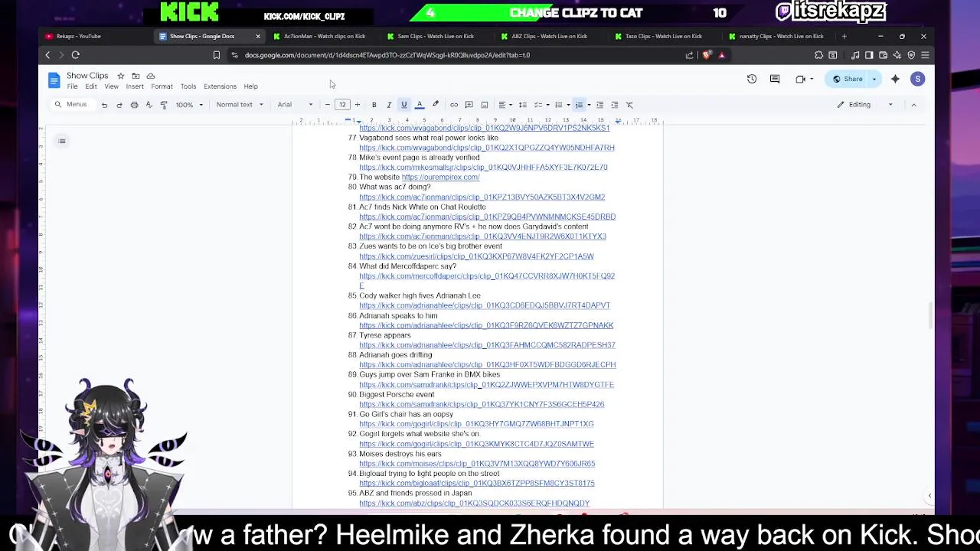
Task: Open the View menu
Action: pyautogui.click(x=111, y=86)
